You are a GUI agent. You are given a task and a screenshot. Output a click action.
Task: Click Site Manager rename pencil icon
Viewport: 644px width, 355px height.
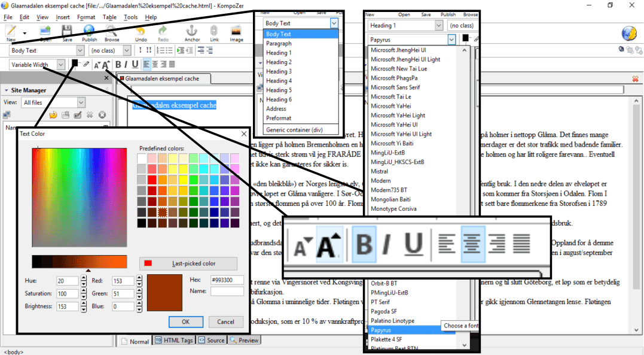[x=78, y=115]
